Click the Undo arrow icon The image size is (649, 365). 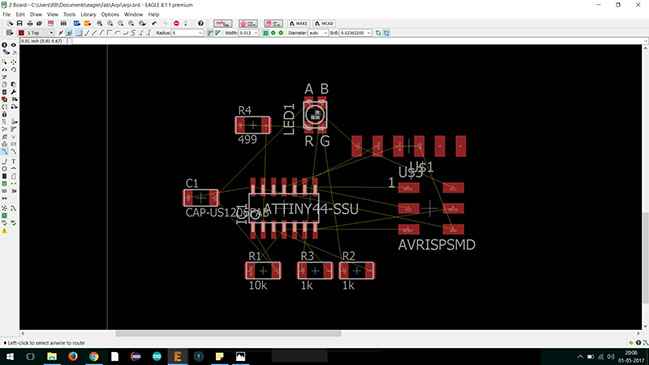154,24
